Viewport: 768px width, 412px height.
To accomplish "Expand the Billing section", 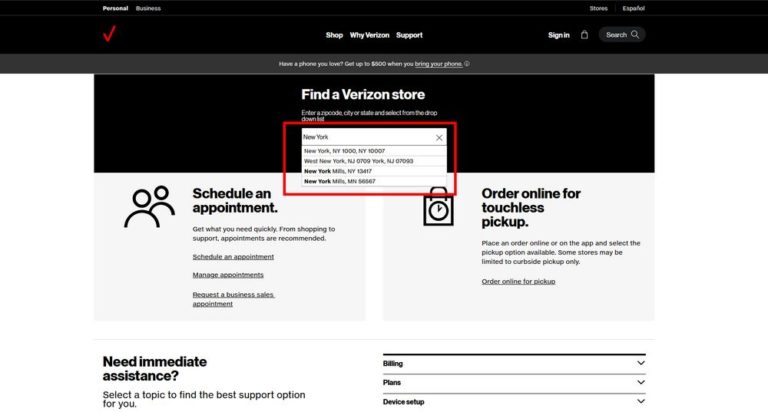I will pyautogui.click(x=514, y=363).
